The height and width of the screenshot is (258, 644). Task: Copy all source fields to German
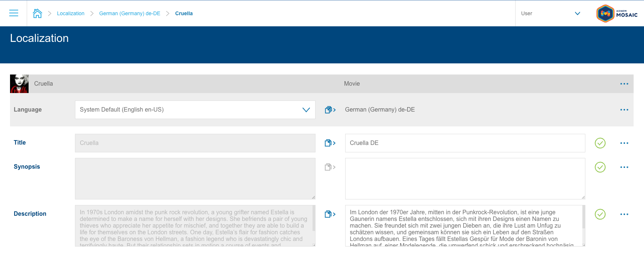click(330, 110)
